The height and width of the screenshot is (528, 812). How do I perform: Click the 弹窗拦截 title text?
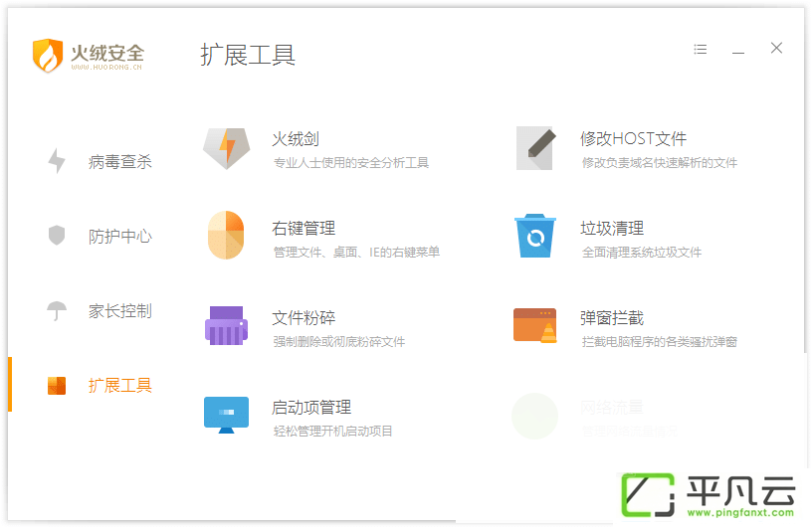pos(612,318)
